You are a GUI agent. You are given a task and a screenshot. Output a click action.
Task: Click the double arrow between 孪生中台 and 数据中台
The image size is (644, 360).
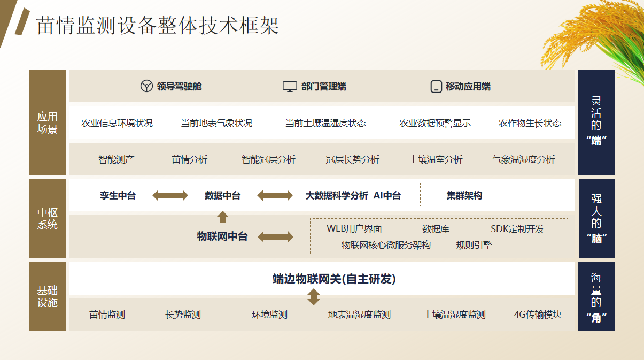coord(170,195)
